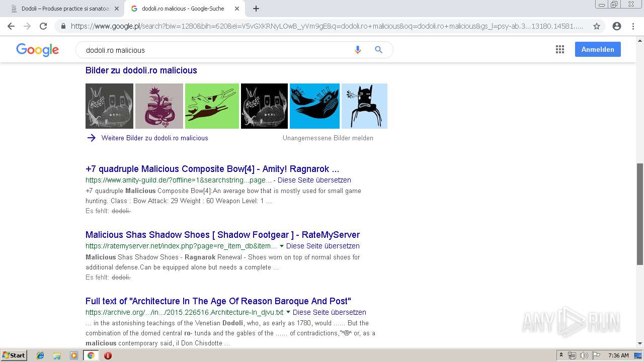This screenshot has height=362, width=644.
Task: Click the vertical page scrollbar thumb
Action: [x=640, y=214]
